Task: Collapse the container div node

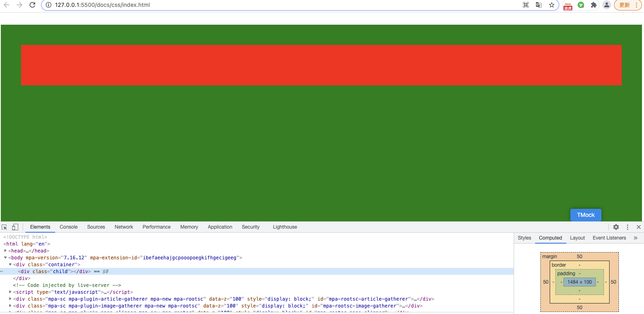Action: pos(10,265)
